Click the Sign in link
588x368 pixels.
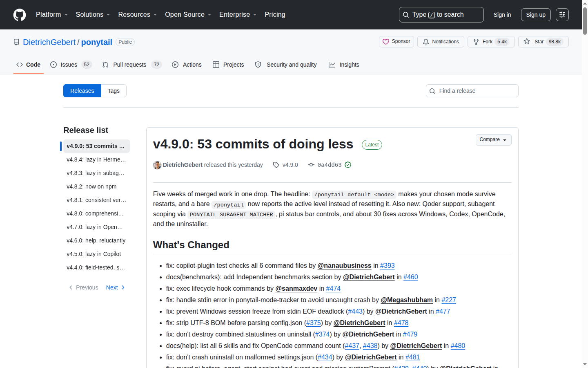point(502,15)
